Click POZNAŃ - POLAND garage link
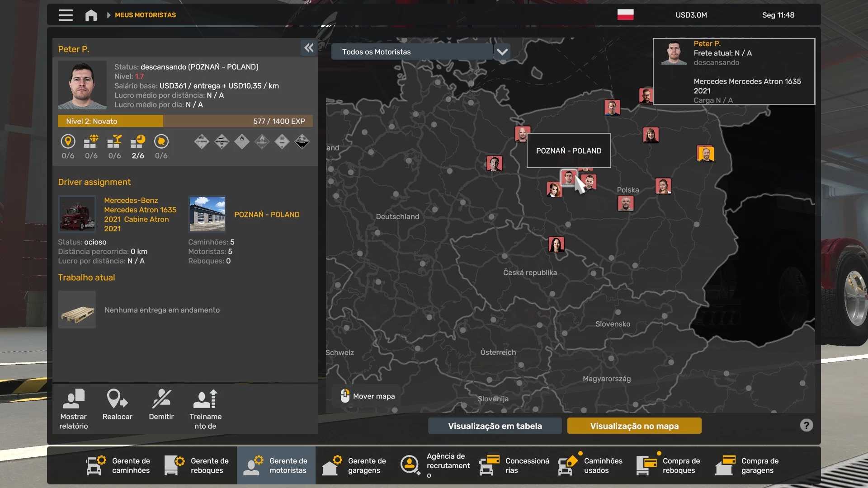The height and width of the screenshot is (488, 868). click(267, 214)
